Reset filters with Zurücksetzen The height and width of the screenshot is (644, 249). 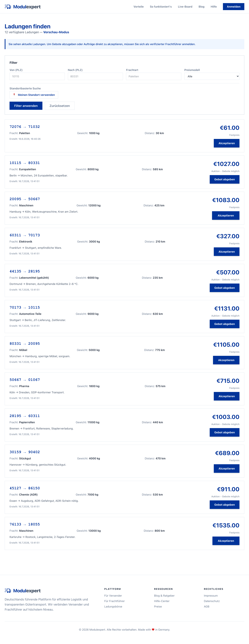click(x=60, y=106)
